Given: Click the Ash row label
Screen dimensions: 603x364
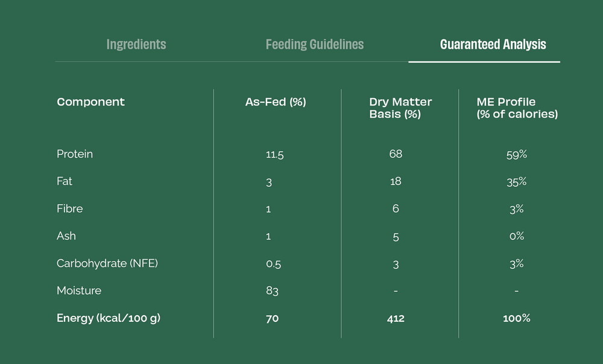Looking at the screenshot, I should click(x=66, y=236).
